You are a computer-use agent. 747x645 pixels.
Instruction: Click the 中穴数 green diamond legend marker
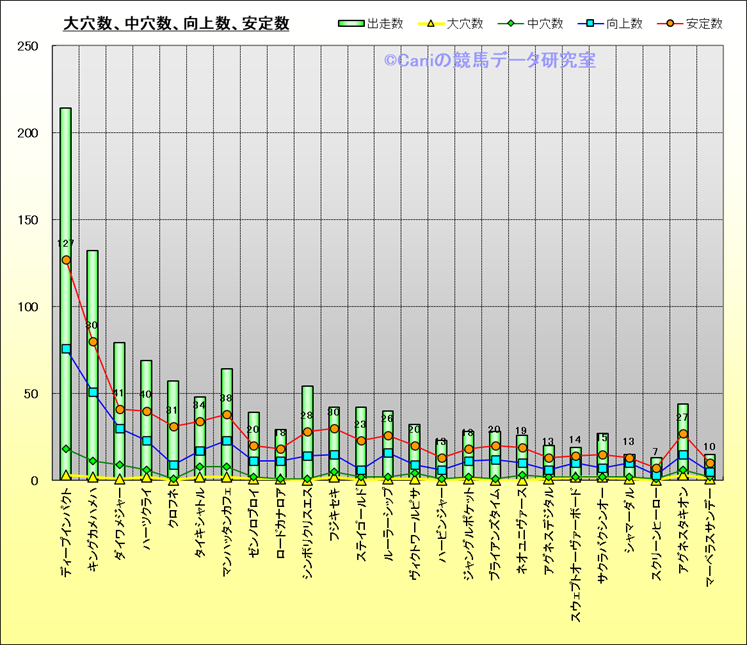[511, 23]
